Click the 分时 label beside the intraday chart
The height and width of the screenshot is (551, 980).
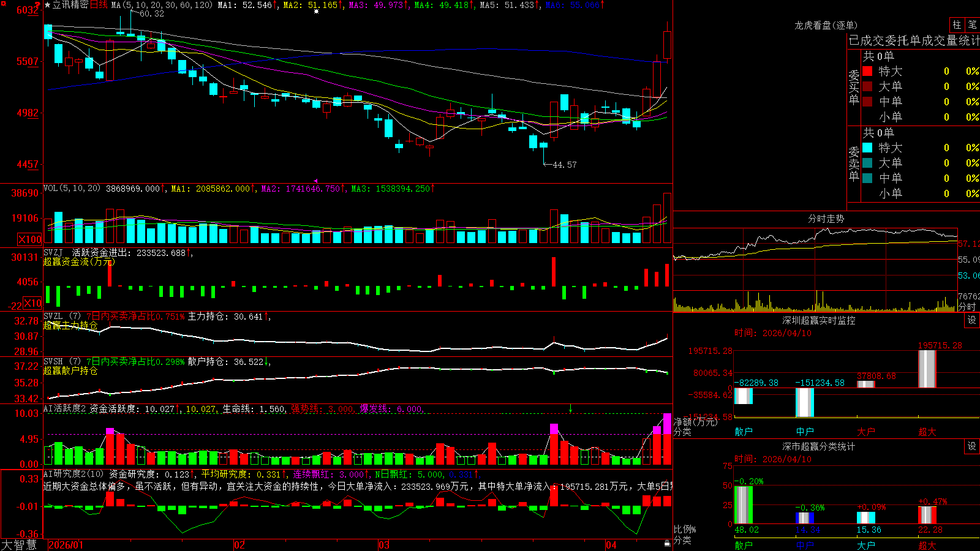[x=967, y=307]
